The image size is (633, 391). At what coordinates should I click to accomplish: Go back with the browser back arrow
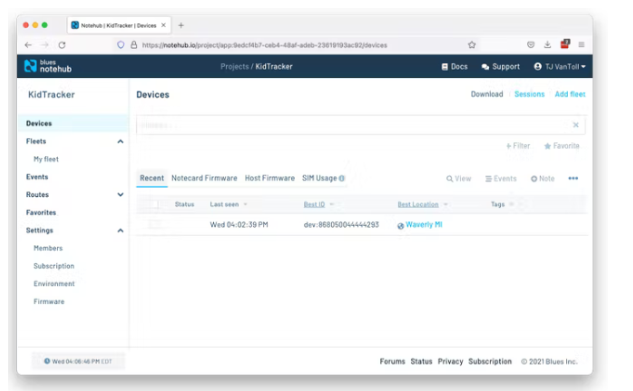point(28,45)
